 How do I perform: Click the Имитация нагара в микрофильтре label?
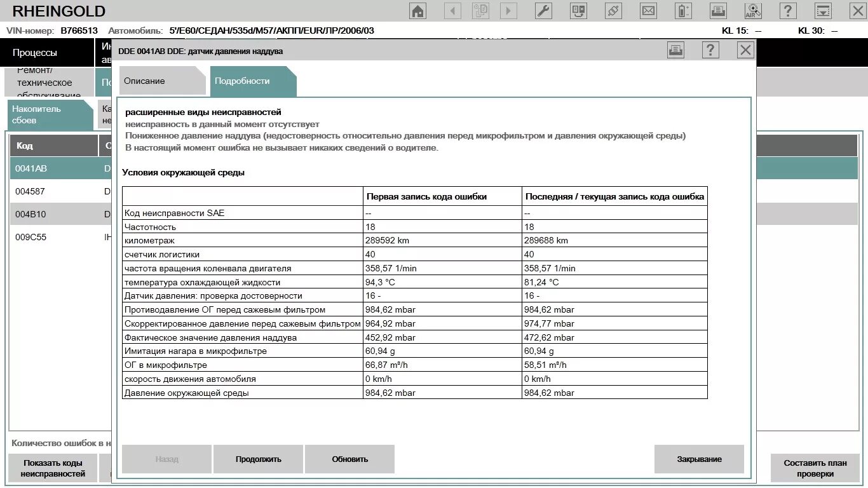click(196, 351)
